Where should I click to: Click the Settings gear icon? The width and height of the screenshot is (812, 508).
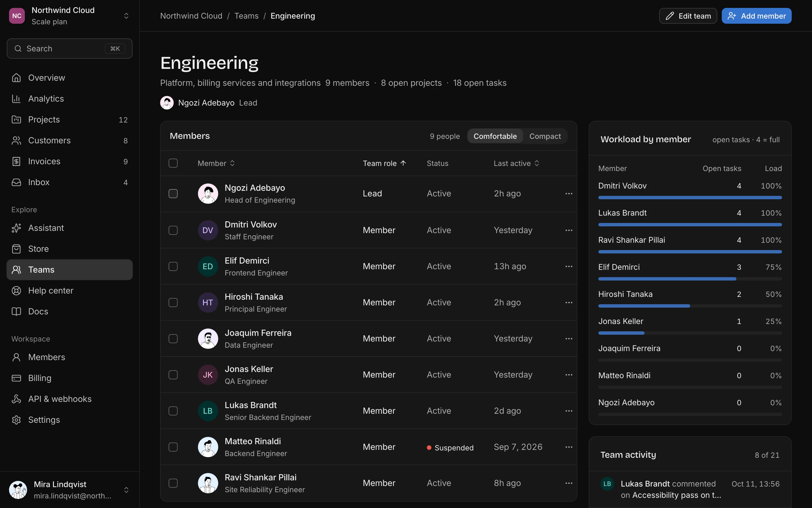[x=16, y=420]
